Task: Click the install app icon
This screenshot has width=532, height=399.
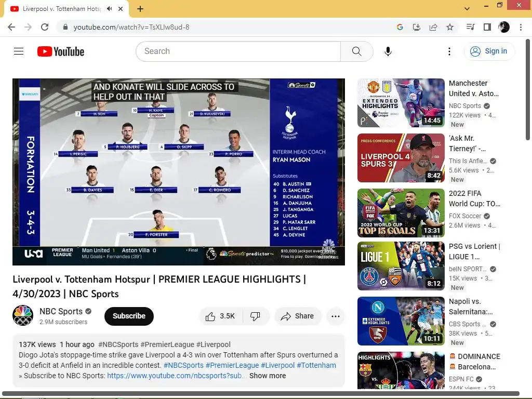Action: coord(416,27)
